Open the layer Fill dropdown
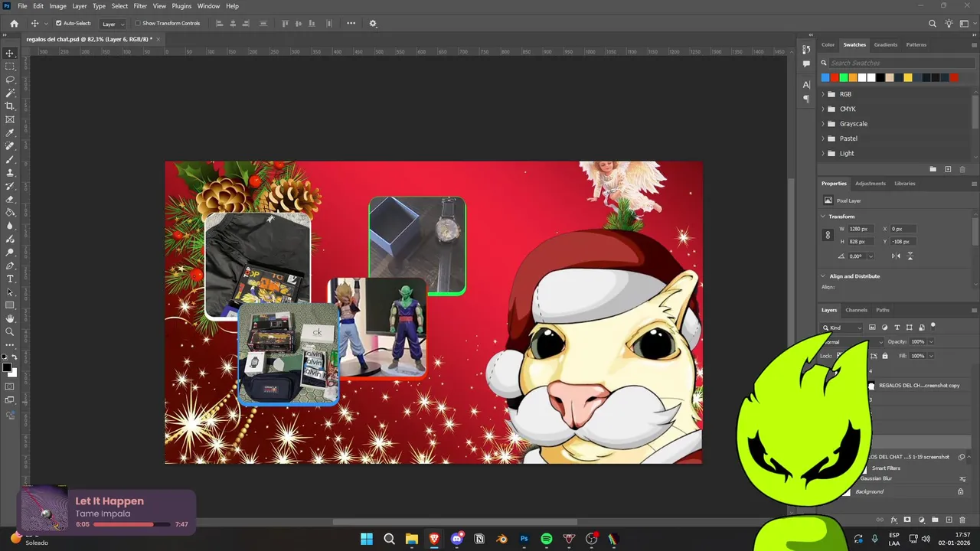The image size is (980, 551). point(931,356)
